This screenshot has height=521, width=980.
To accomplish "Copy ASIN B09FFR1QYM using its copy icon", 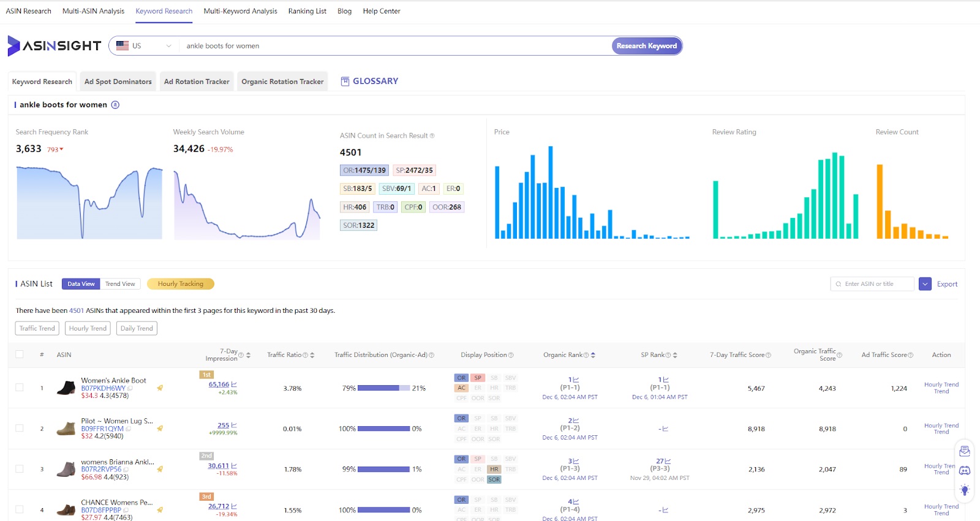I will 128,429.
